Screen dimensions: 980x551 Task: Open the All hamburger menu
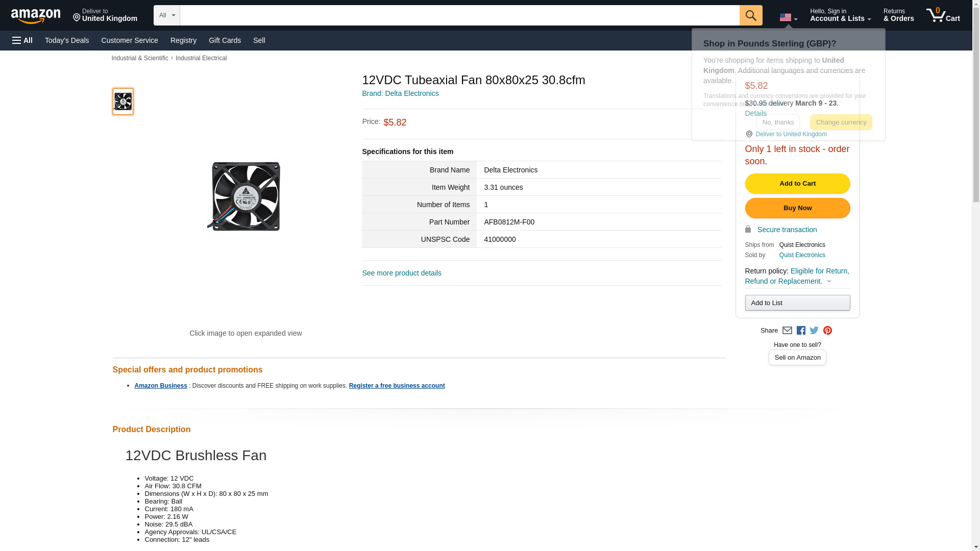point(22,40)
